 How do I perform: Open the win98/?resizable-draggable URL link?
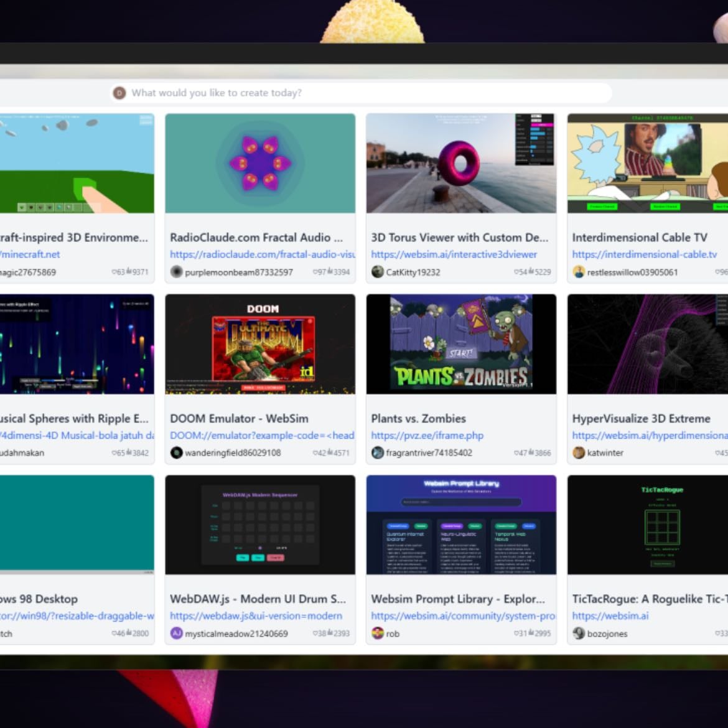point(77,616)
